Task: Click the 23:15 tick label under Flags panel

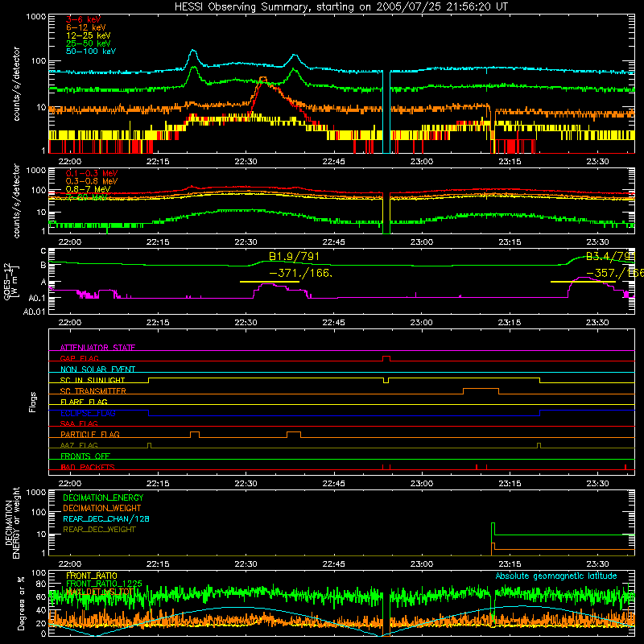Action: point(510,484)
